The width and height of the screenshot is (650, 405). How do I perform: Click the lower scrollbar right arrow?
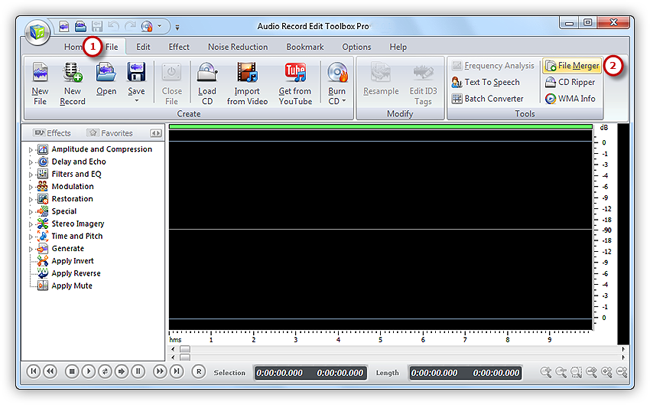(x=623, y=357)
